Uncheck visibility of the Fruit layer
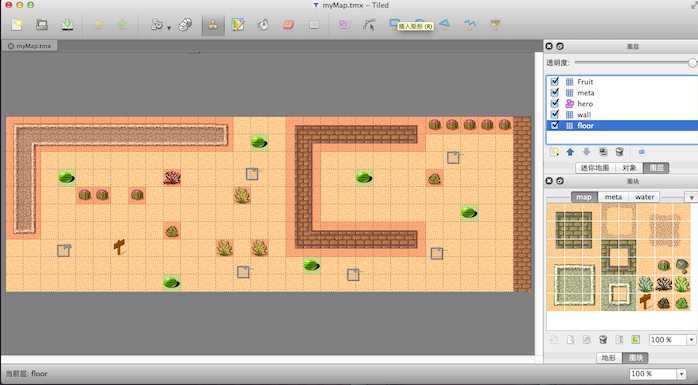 [555, 81]
